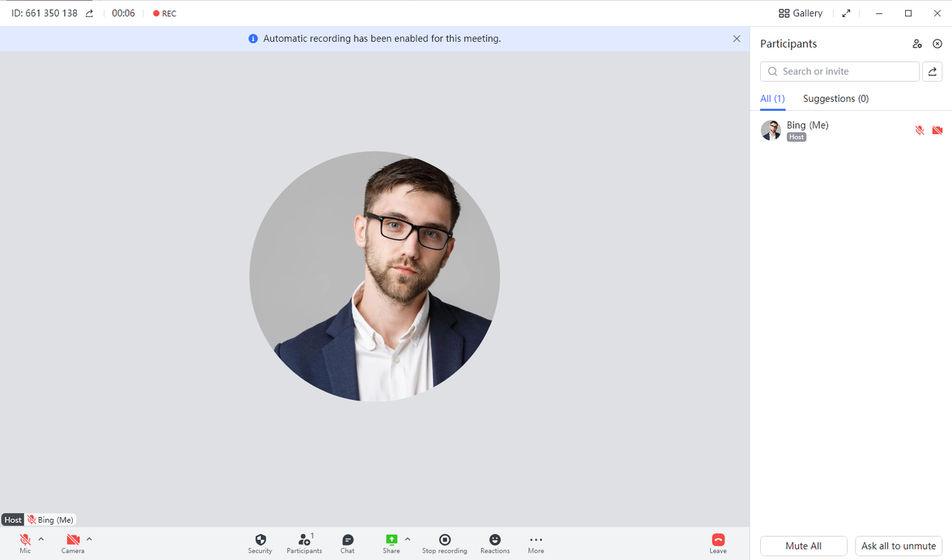Image resolution: width=952 pixels, height=560 pixels.
Task: Copy meeting ID share icon in title bar
Action: click(x=90, y=13)
